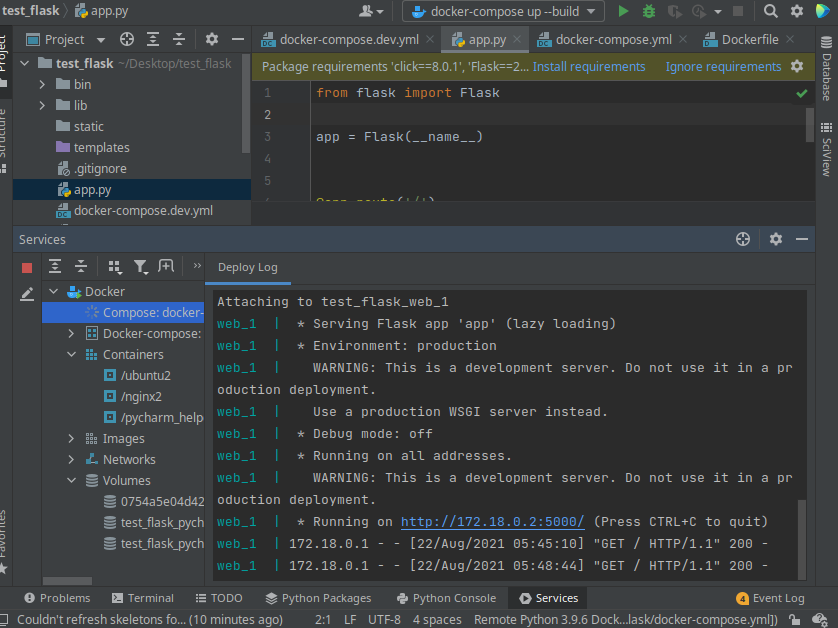Collapse all in the Project panel
The width and height of the screenshot is (838, 628).
pyautogui.click(x=179, y=39)
